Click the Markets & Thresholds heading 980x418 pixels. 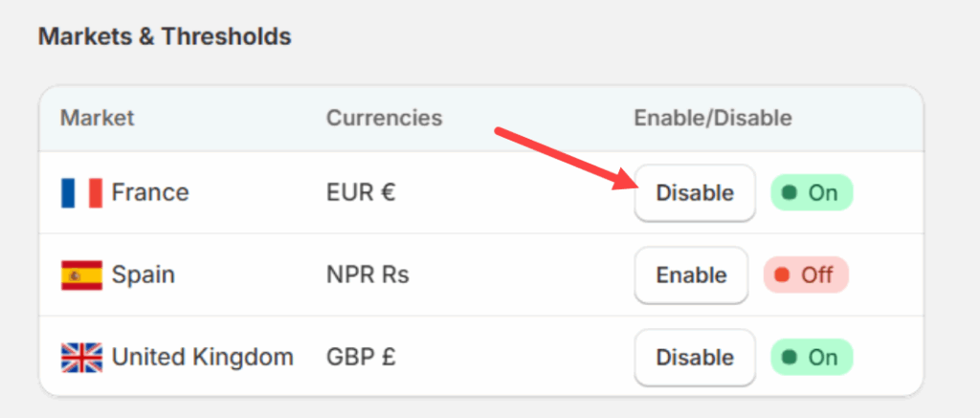(165, 37)
